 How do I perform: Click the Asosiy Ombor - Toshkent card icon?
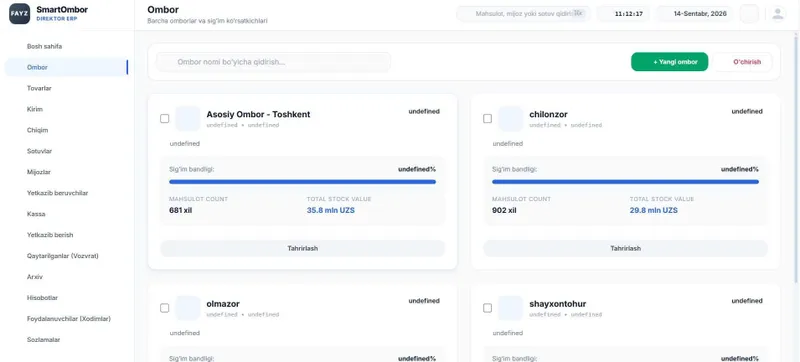(188, 119)
